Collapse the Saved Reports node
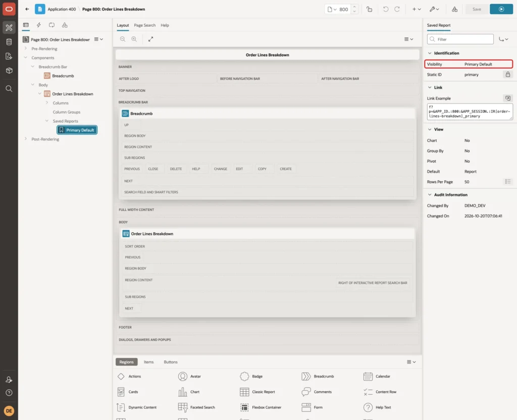 [47, 121]
